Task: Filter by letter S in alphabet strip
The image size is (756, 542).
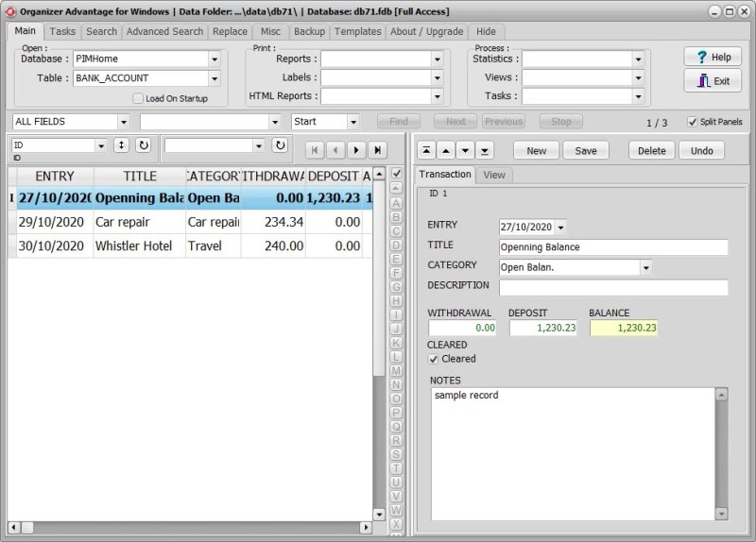Action: (396, 454)
